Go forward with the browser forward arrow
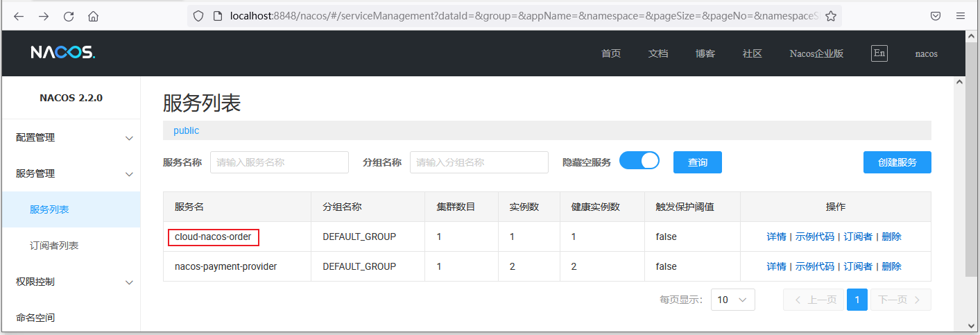This screenshot has width=980, height=335. pos(44,16)
